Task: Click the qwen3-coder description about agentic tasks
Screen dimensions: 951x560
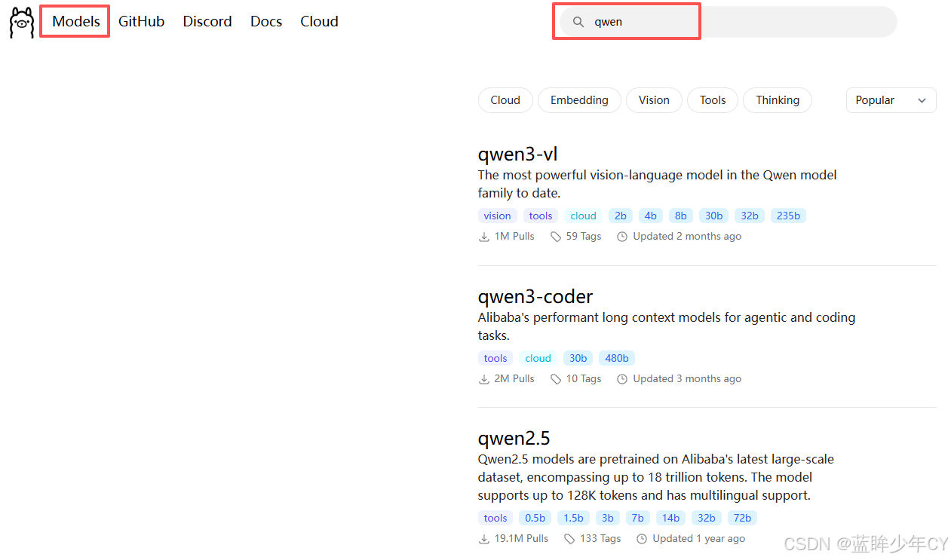Action: tap(667, 326)
